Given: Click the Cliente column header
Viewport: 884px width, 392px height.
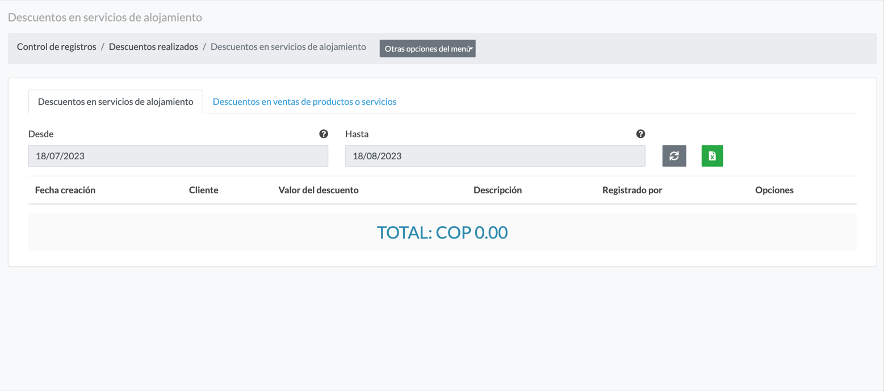Looking at the screenshot, I should 204,190.
